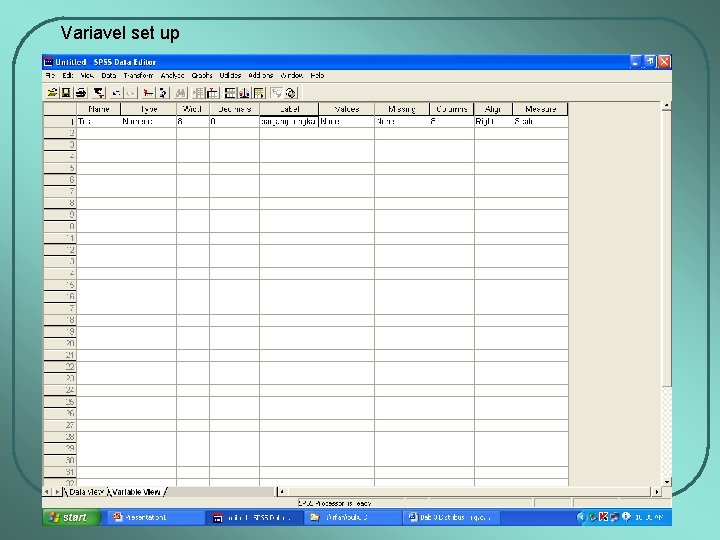Open the Analyze menu
720x540 pixels.
point(172,75)
